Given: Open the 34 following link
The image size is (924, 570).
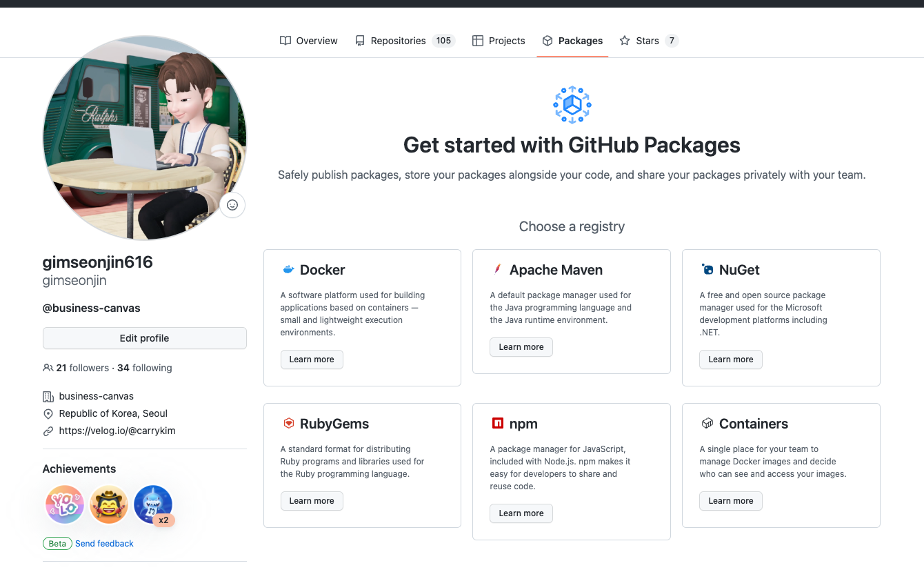Looking at the screenshot, I should 145,368.
